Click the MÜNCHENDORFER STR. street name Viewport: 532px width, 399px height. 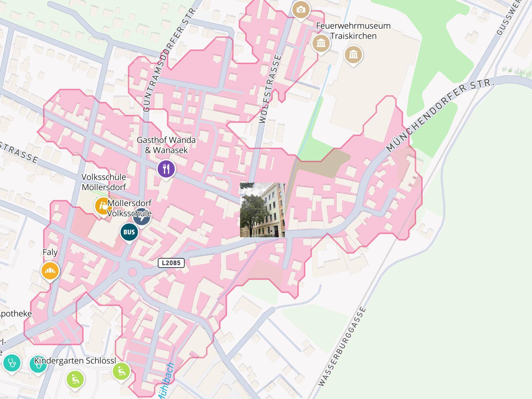(440, 115)
